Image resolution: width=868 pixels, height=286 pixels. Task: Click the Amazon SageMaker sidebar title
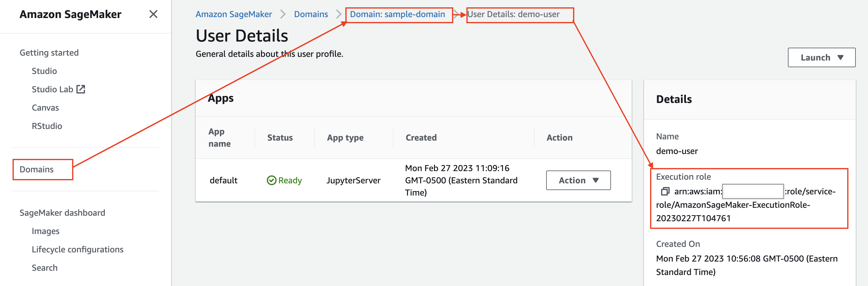pos(70,14)
